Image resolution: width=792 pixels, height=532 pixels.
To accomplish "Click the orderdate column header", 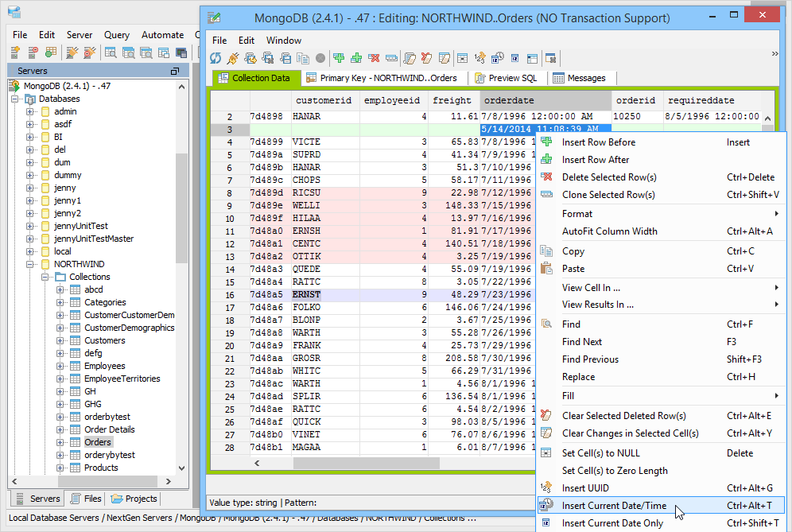I will [545, 100].
